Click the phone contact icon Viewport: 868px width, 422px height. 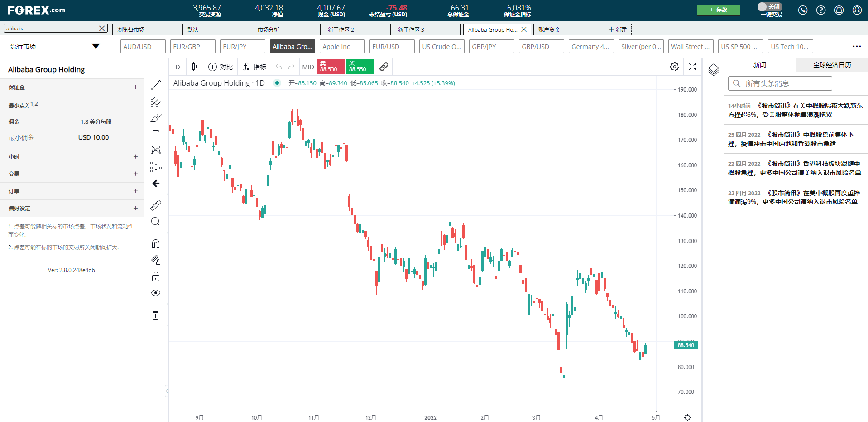click(803, 10)
